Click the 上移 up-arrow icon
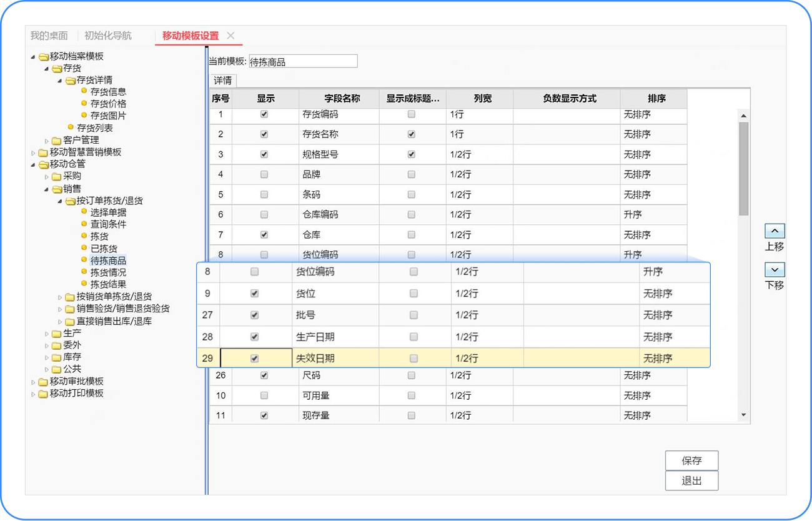Viewport: 812px width, 521px height. tap(775, 231)
